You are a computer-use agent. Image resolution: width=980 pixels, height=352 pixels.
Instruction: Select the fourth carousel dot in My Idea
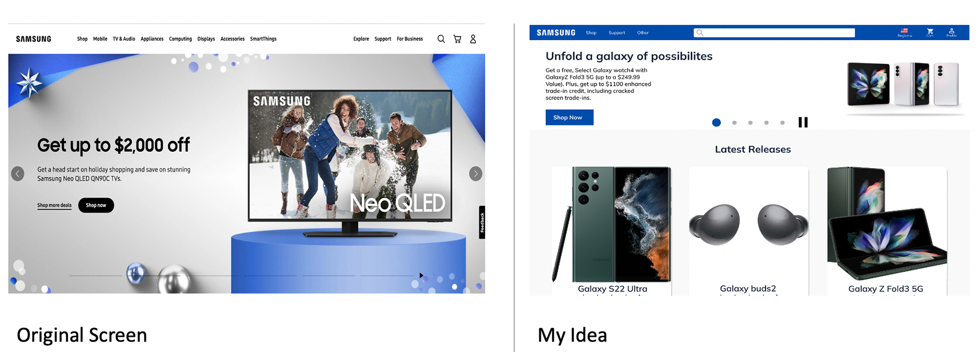766,123
